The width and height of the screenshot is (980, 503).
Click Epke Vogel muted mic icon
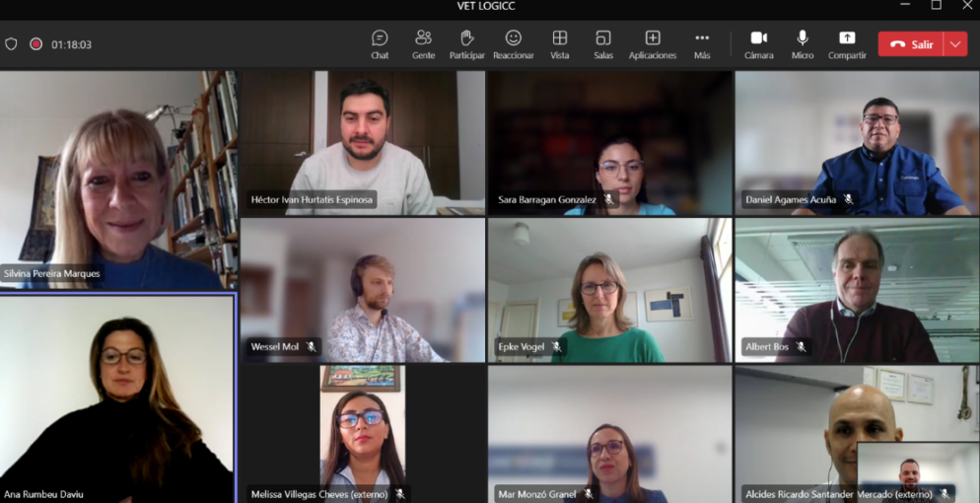pos(556,346)
